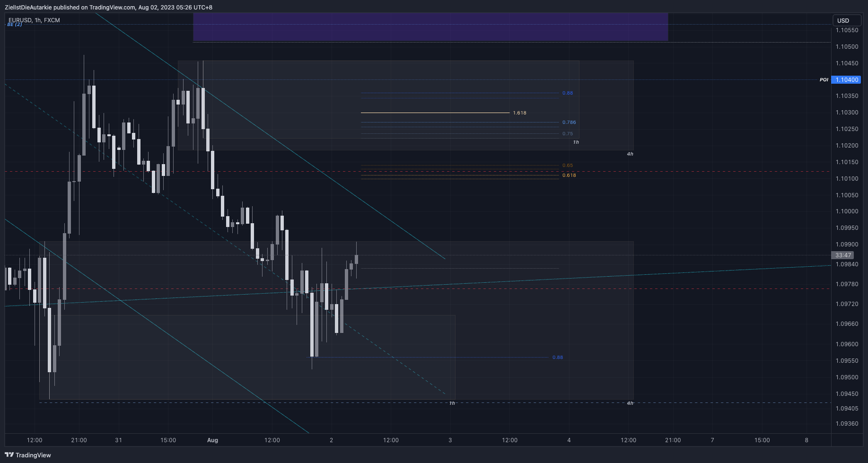868x463 pixels.
Task: Click the 1.09550 price axis label
Action: click(x=847, y=361)
